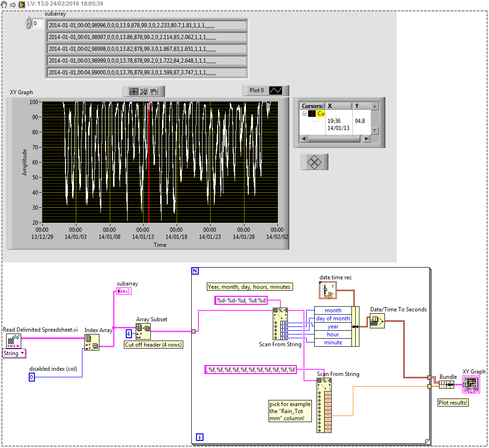489x448 pixels.
Task: Click the day of month bundle element
Action: click(333, 318)
